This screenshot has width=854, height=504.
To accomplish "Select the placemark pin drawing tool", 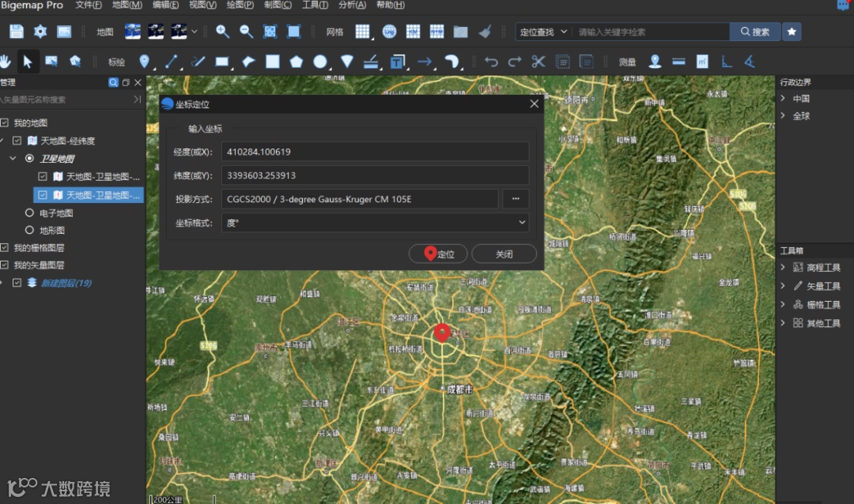I will [144, 62].
